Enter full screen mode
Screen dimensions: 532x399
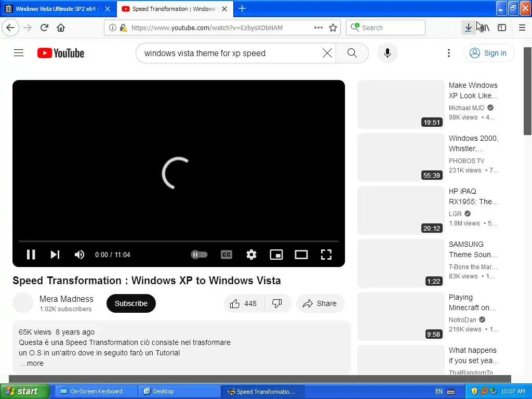(326, 255)
